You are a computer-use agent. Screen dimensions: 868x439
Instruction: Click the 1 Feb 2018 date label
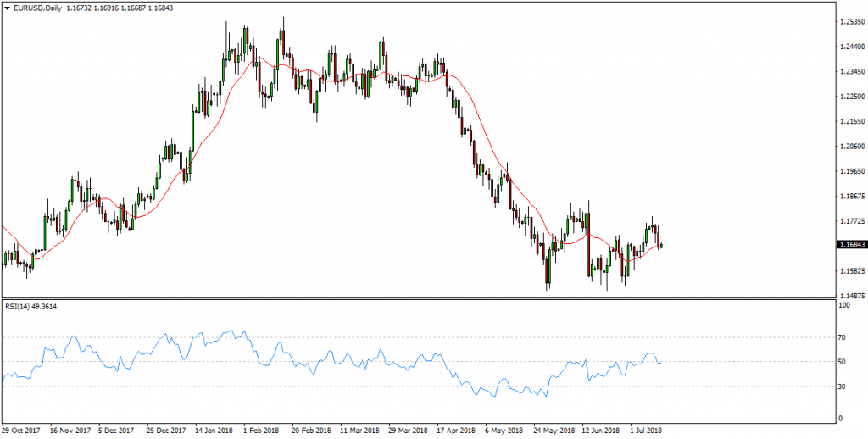tap(262, 430)
